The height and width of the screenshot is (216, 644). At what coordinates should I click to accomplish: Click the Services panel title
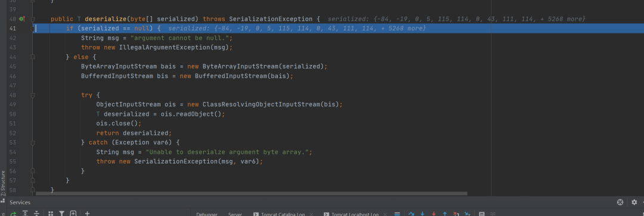20,202
